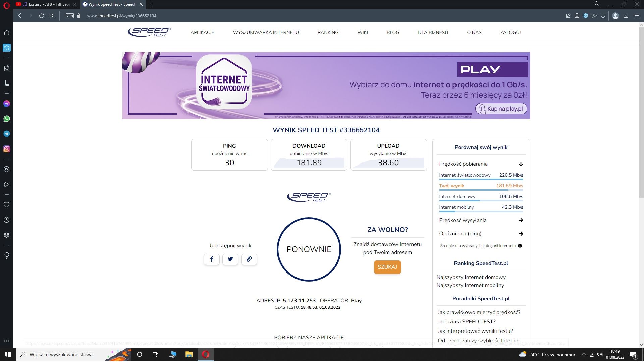Open Jak interpretować wyniki testu link
The height and width of the screenshot is (362, 644).
pos(475,331)
